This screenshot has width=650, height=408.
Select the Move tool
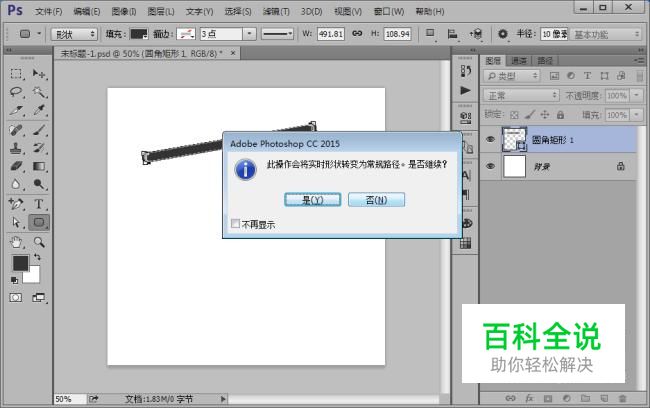(39, 74)
